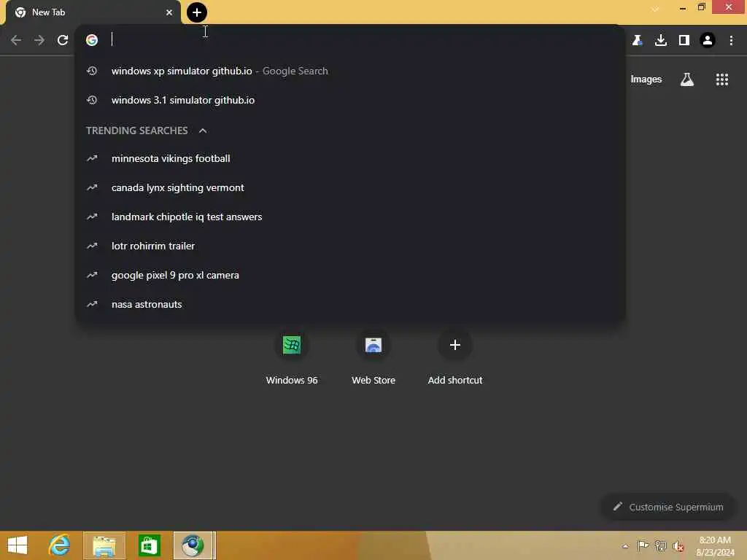Image resolution: width=747 pixels, height=560 pixels.
Task: Open the Windows 96 shortcut
Action: coord(292,357)
